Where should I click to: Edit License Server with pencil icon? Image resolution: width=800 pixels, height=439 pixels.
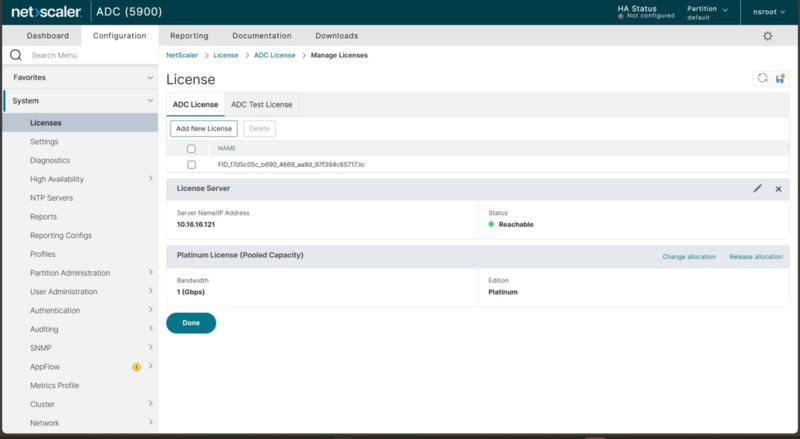click(758, 188)
